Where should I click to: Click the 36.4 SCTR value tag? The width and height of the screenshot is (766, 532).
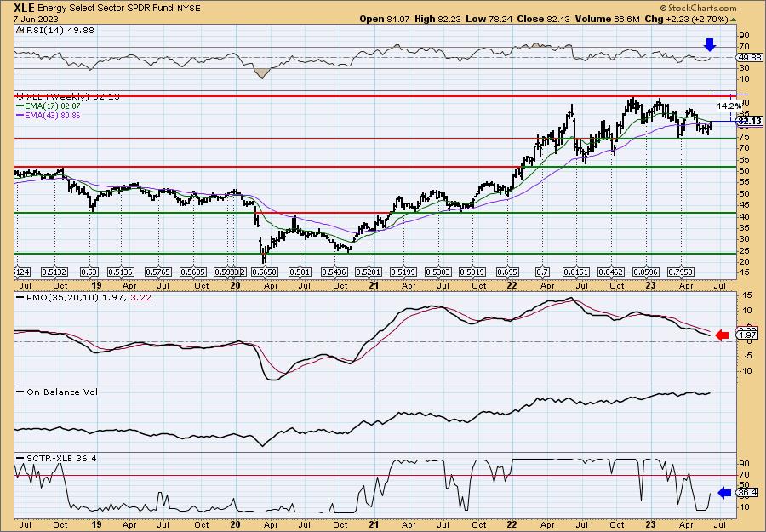[749, 493]
